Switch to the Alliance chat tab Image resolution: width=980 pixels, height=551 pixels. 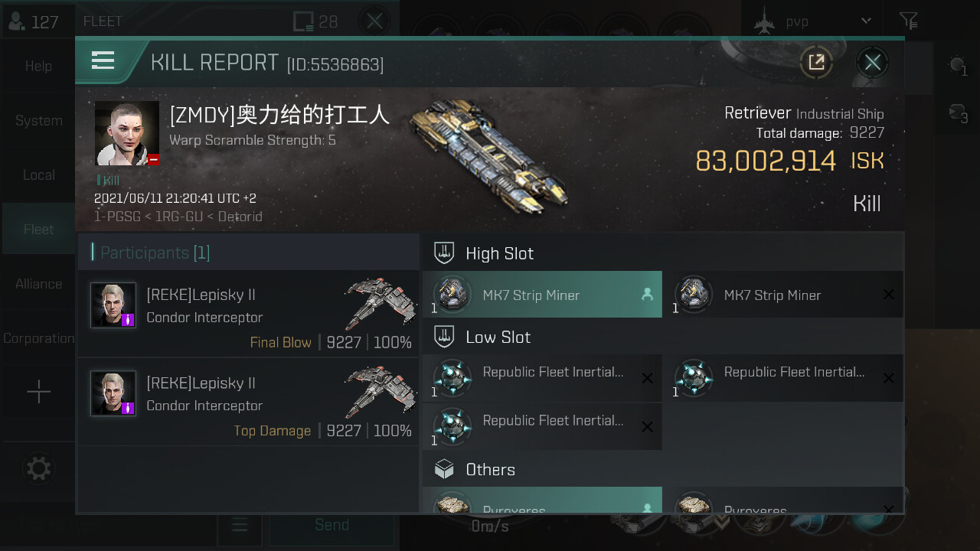(38, 284)
